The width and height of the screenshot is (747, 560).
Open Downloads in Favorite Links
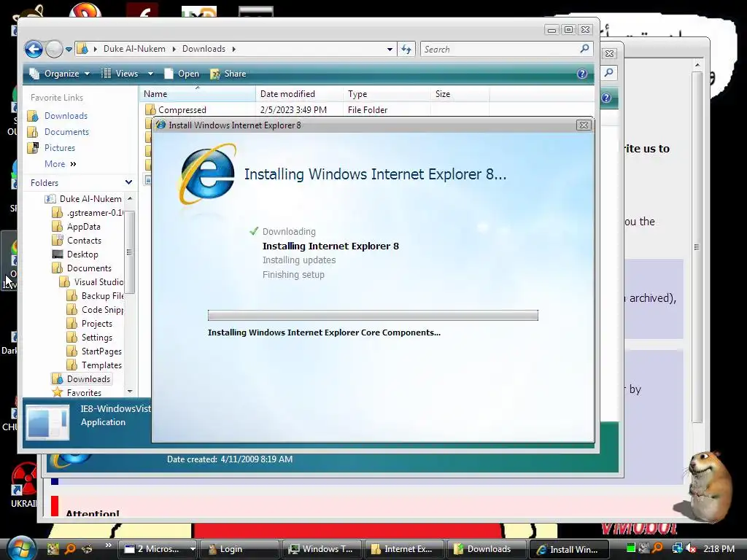pos(66,116)
